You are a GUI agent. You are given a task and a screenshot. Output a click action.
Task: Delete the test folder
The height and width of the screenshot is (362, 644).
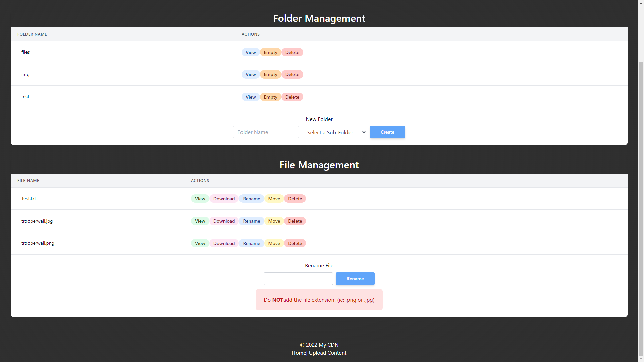(292, 97)
